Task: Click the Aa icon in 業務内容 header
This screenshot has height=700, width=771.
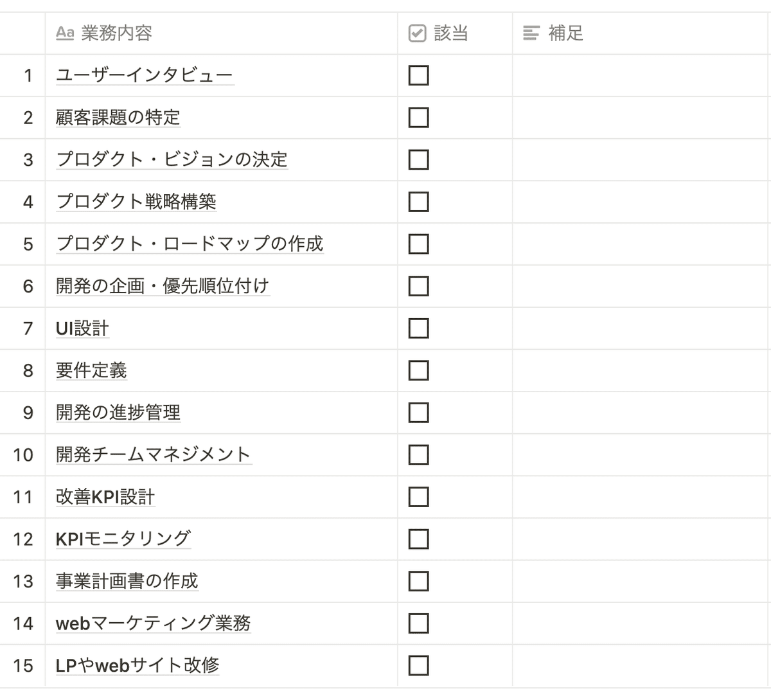Action: coord(65,33)
